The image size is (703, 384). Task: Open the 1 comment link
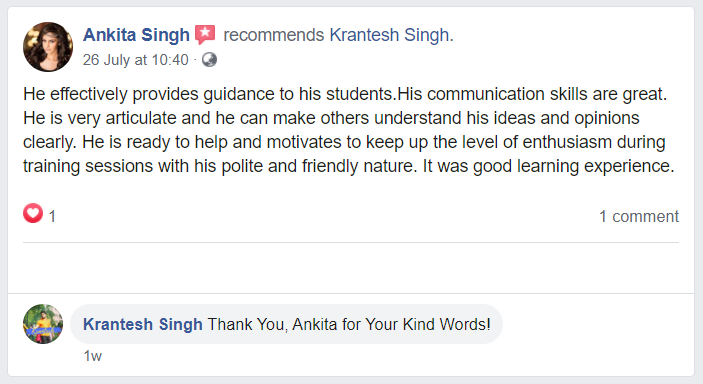pos(639,216)
